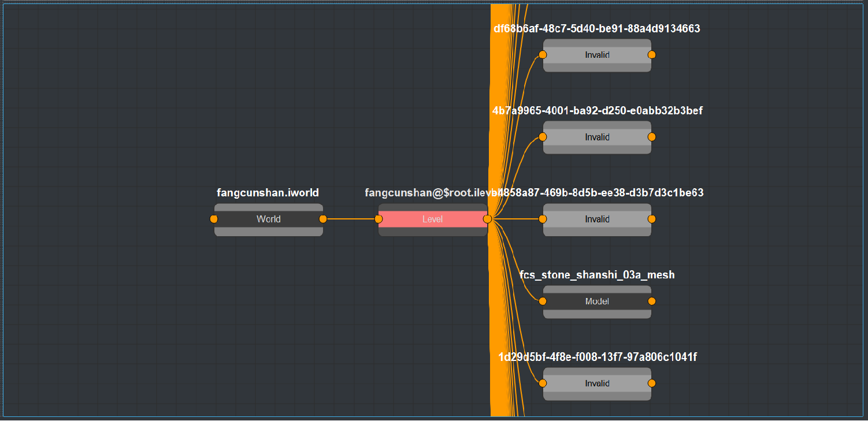Viewport: 868px width, 421px height.
Task: Click output port of the 1d29d5bf Invalid node
Action: pyautogui.click(x=652, y=383)
